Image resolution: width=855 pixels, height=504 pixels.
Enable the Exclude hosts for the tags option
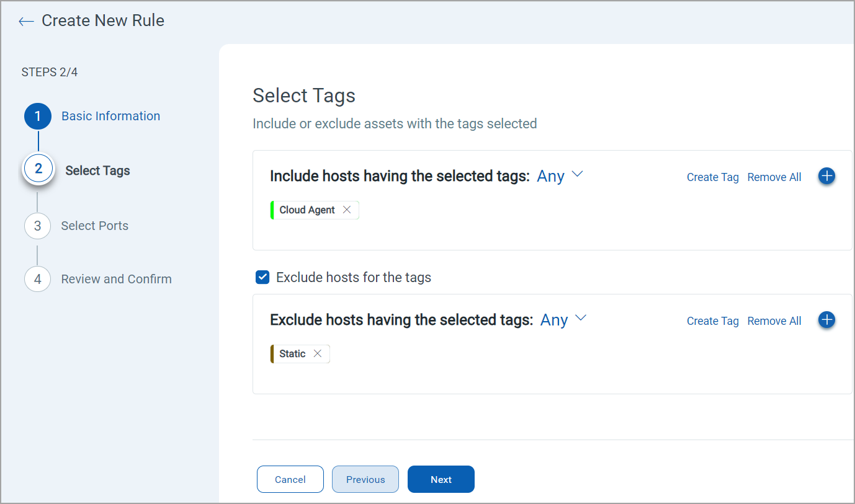[x=262, y=277]
